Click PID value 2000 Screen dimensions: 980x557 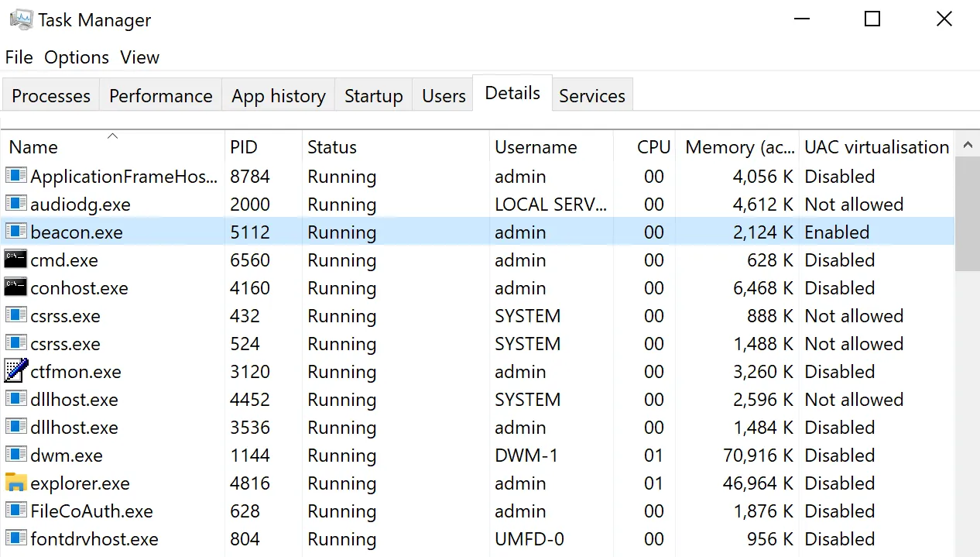pyautogui.click(x=250, y=204)
